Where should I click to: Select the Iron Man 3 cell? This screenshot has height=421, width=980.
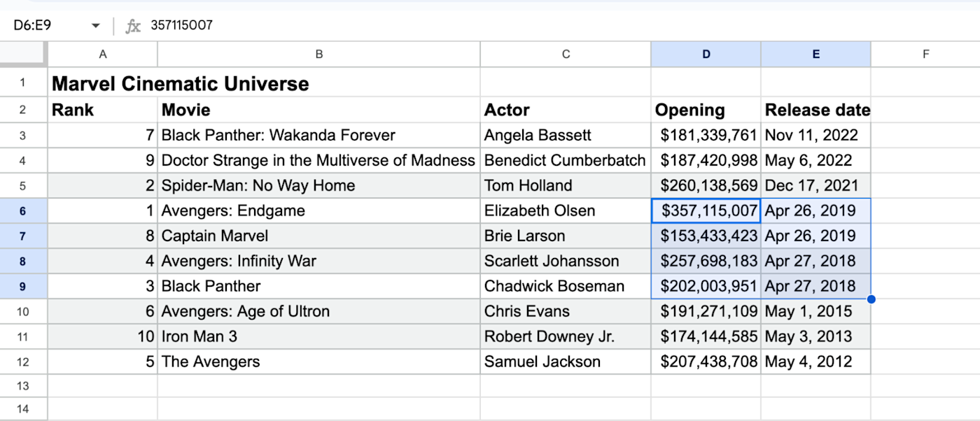[x=318, y=336]
